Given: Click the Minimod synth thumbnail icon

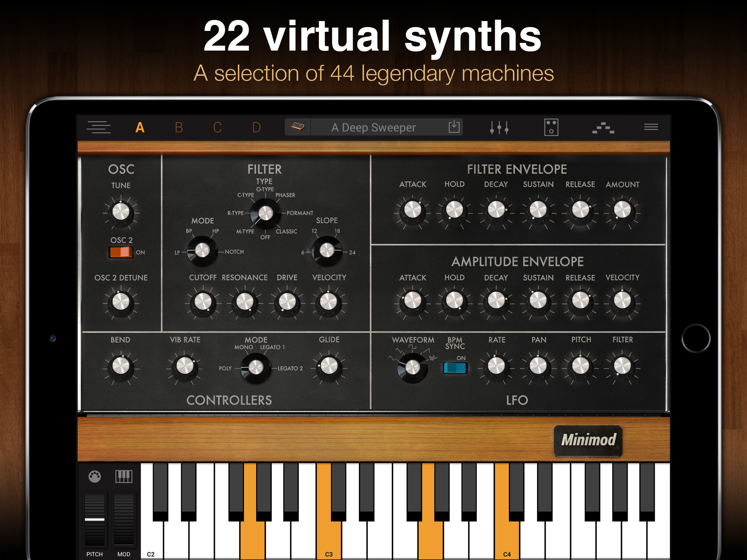Looking at the screenshot, I should tap(297, 127).
